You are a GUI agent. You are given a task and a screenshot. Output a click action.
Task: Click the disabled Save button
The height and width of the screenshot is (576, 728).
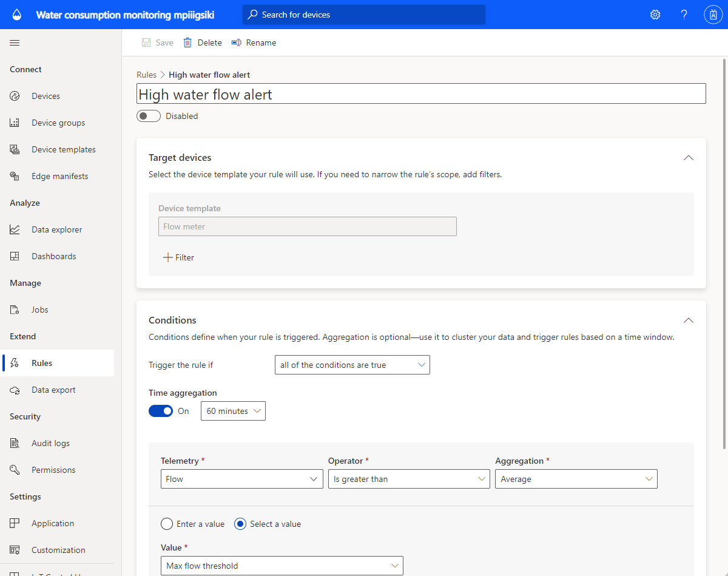point(157,42)
